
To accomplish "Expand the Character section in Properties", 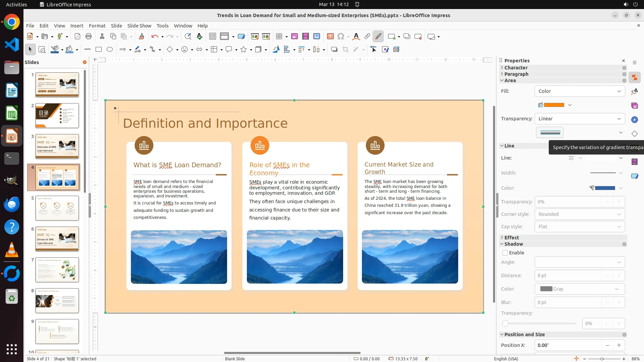I will point(516,68).
